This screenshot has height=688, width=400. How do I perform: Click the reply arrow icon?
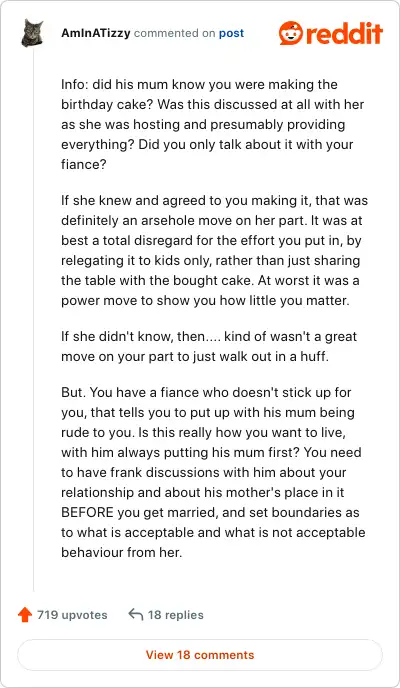(x=136, y=615)
